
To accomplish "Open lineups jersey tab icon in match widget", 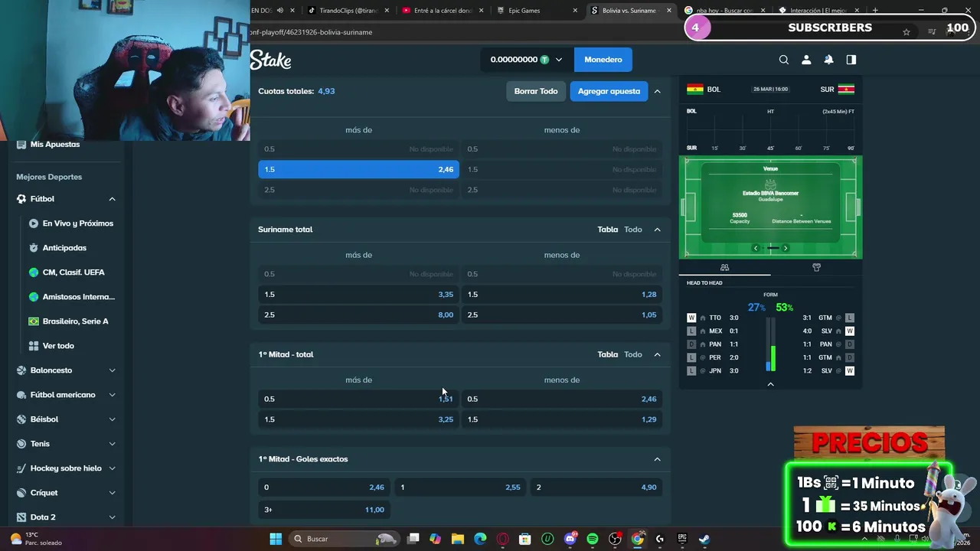I will coord(816,267).
